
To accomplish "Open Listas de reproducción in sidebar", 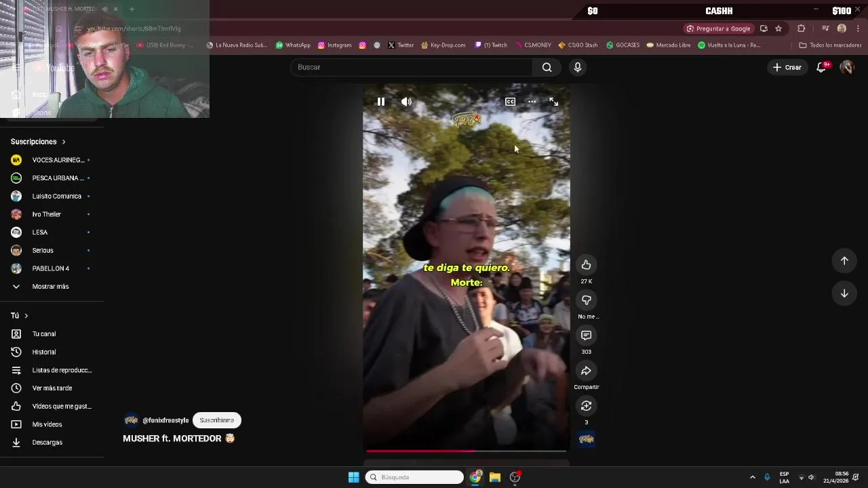I will pyautogui.click(x=52, y=370).
